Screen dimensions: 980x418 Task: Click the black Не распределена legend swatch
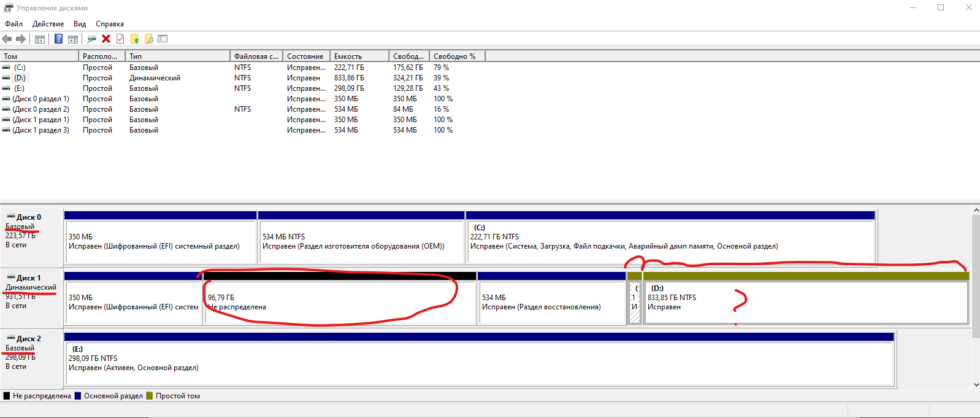[x=7, y=396]
